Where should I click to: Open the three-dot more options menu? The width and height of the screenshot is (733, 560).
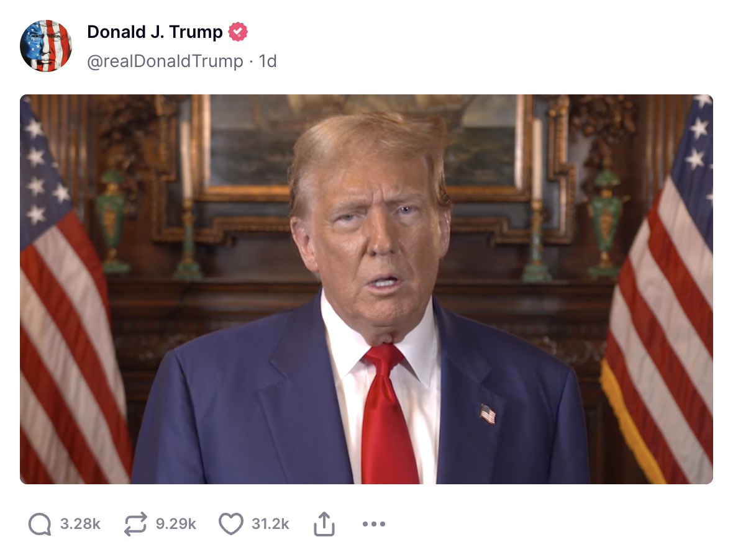(374, 524)
